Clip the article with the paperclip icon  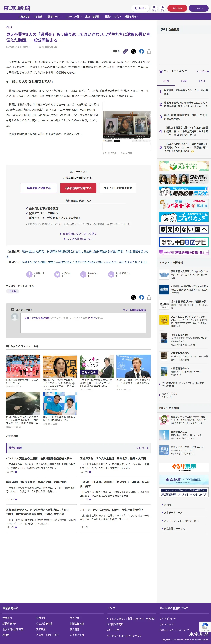click(125, 51)
